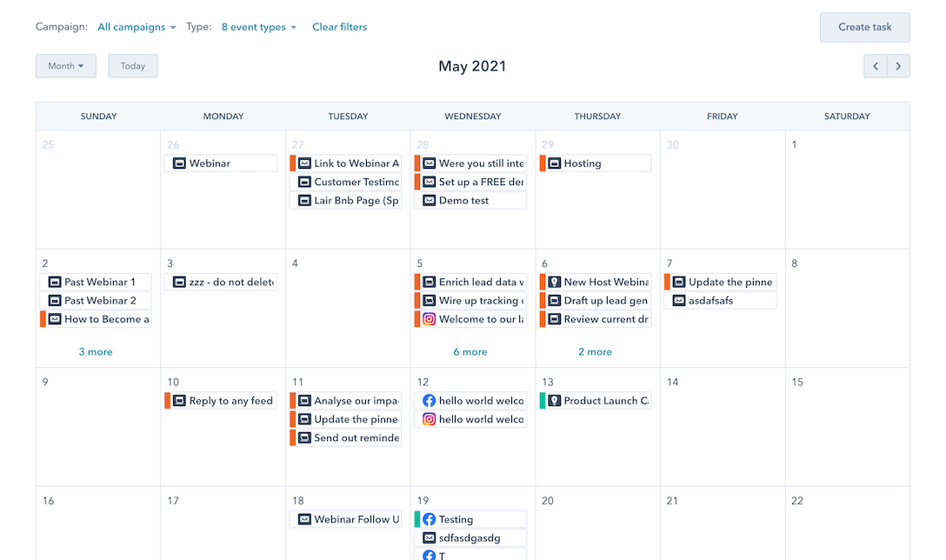
Task: Click the icon on "Product Launch" event
Action: [556, 400]
